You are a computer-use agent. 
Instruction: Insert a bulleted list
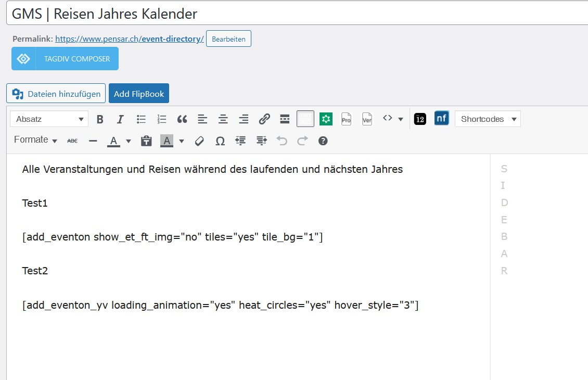(141, 119)
